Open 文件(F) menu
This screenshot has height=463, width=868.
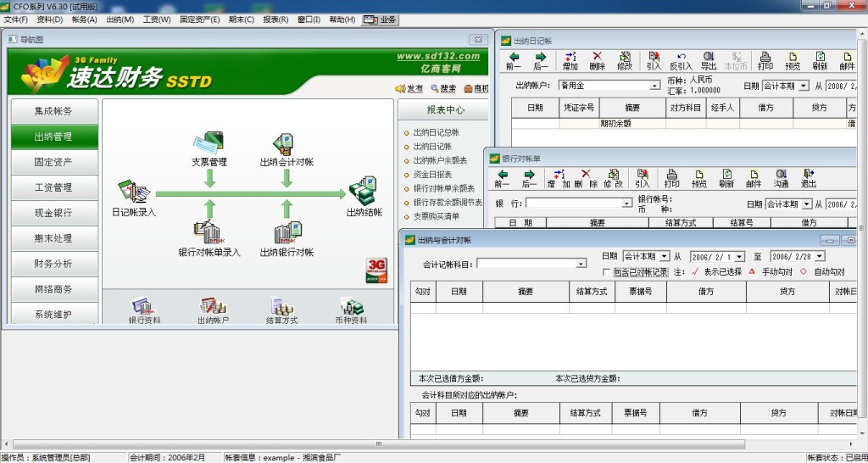[x=15, y=20]
